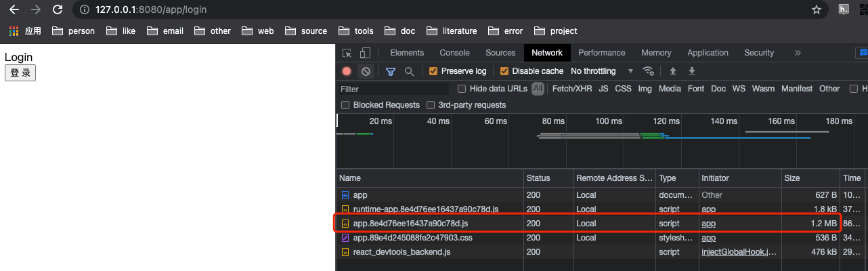Check the 3rd-party requests checkbox
This screenshot has width=868, height=271.
(x=431, y=105)
